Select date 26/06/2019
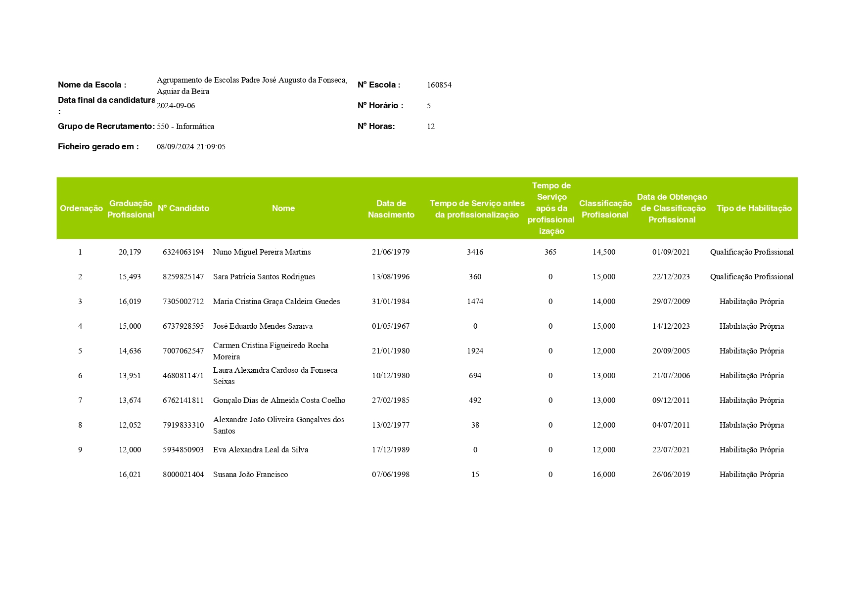868x613 pixels. [x=671, y=475]
